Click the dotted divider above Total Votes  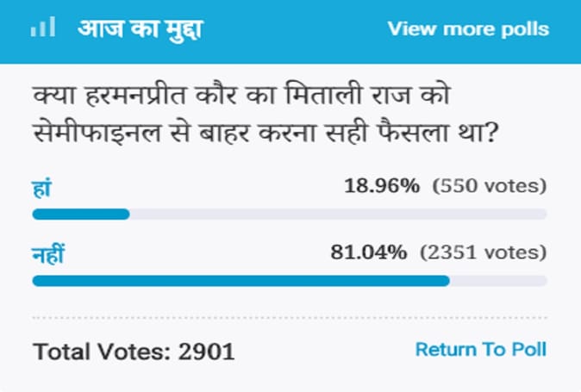pos(290,317)
